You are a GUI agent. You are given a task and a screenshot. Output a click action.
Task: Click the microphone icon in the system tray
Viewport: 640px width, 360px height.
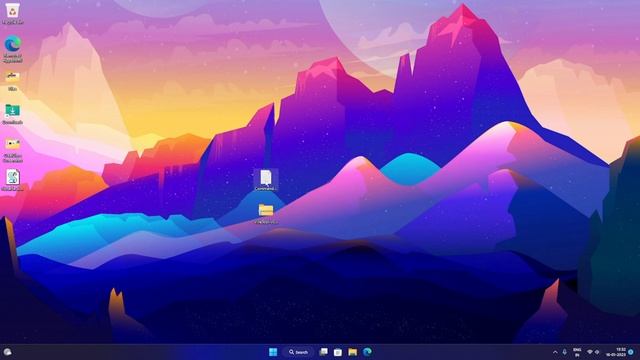coord(565,352)
